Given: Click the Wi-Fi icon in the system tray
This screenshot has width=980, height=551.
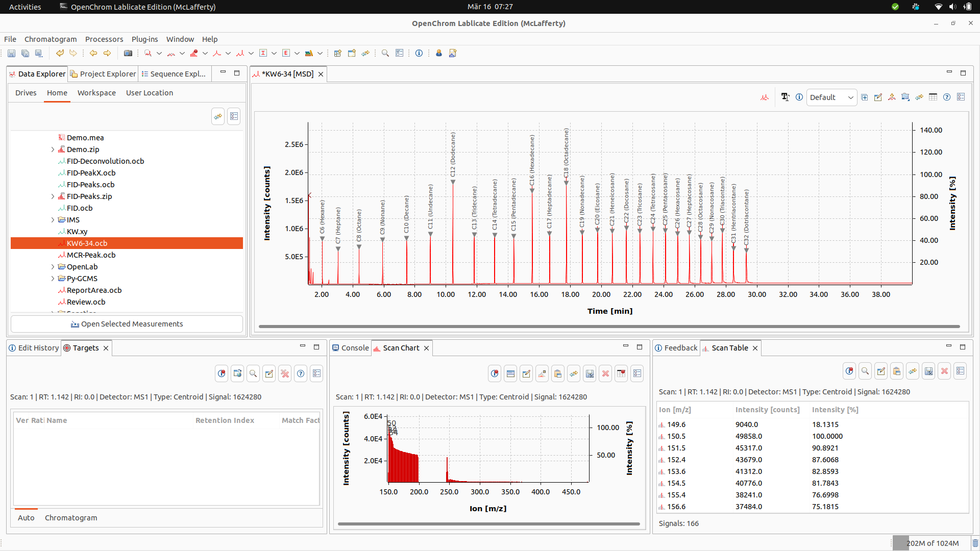Looking at the screenshot, I should coord(938,7).
